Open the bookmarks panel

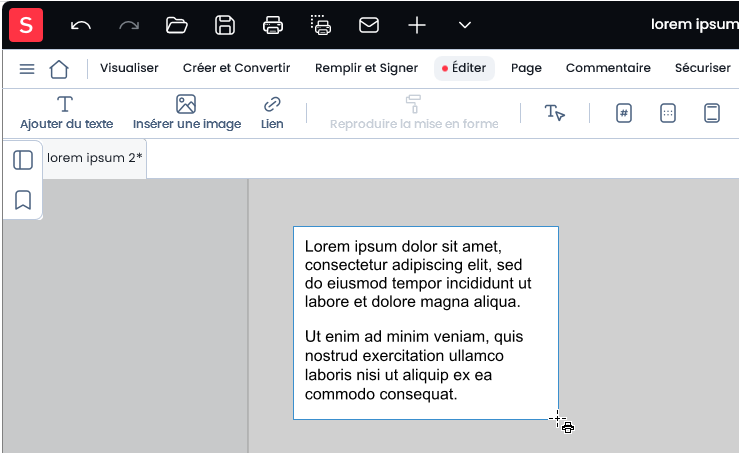tap(23, 200)
